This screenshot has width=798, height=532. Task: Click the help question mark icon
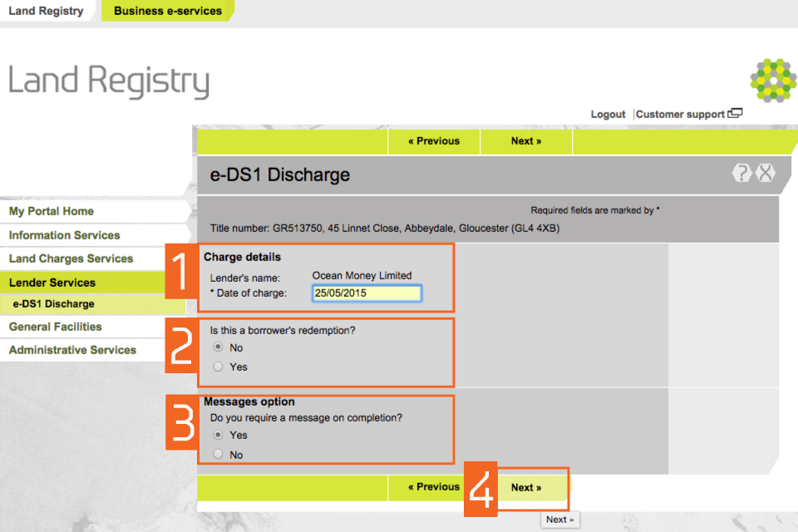click(741, 173)
